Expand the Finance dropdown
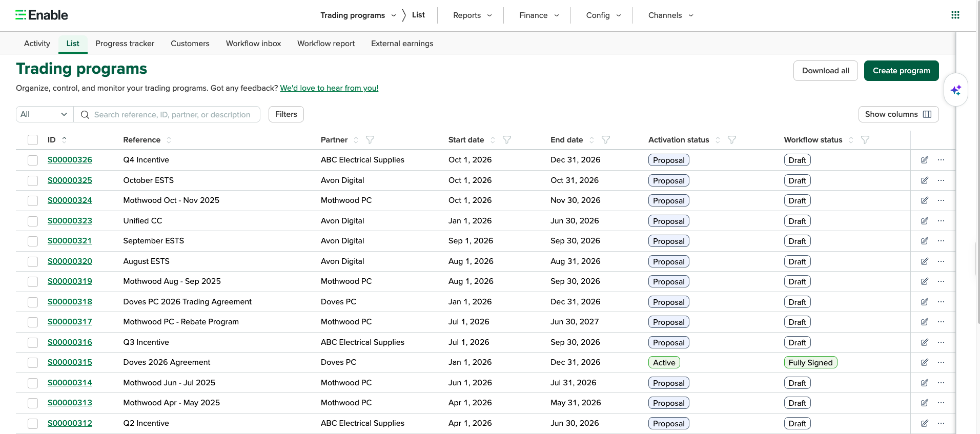Screen dimensions: 980x434 click(539, 15)
